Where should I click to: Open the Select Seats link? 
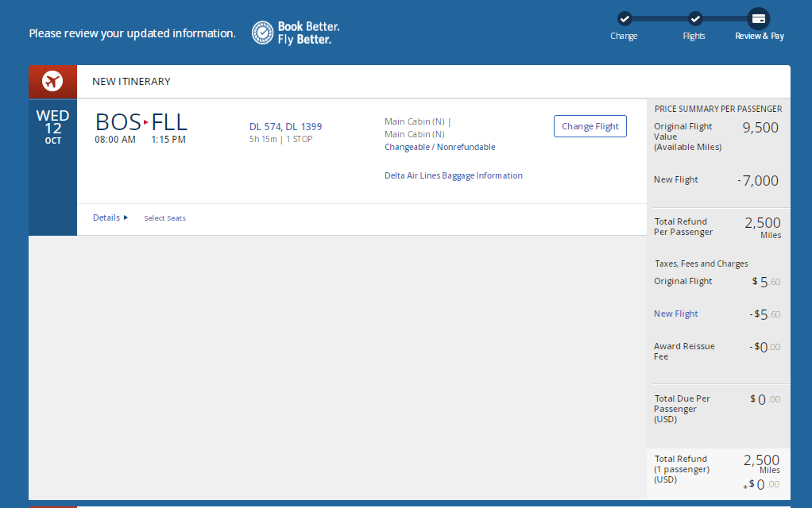pyautogui.click(x=164, y=218)
